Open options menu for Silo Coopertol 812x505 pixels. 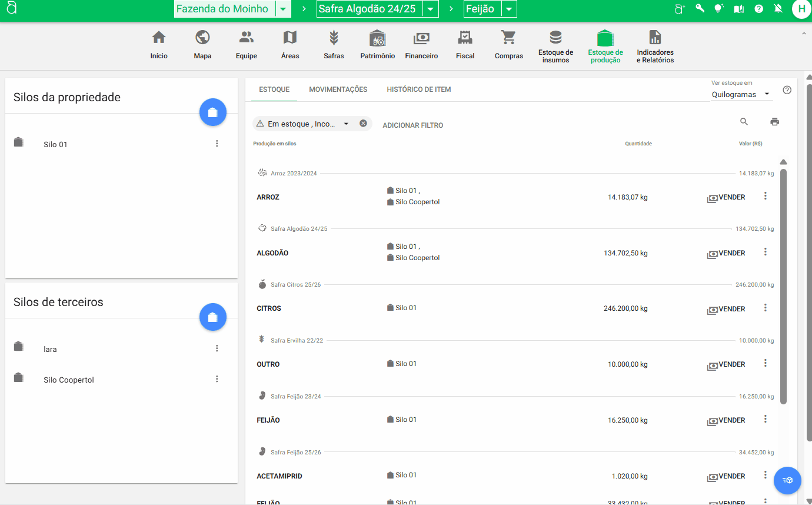[217, 379]
